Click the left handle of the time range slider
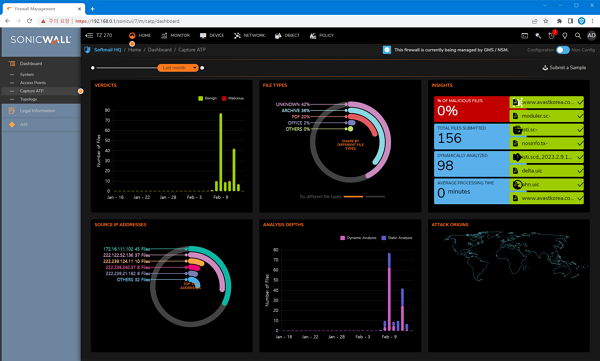The image size is (600, 361). [x=93, y=68]
